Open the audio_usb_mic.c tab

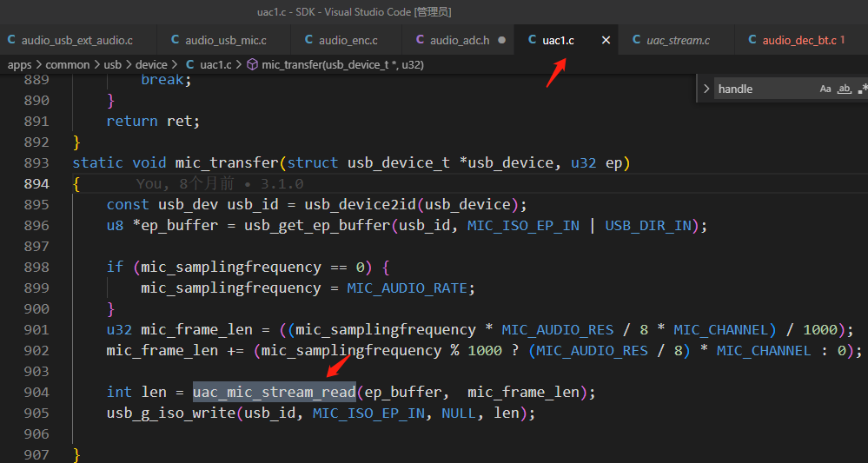coord(226,40)
